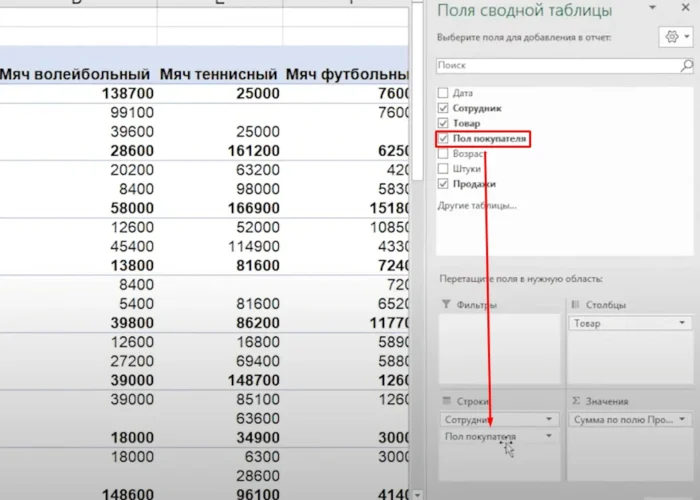
Task: Enable the Дата field checkbox
Action: [443, 93]
